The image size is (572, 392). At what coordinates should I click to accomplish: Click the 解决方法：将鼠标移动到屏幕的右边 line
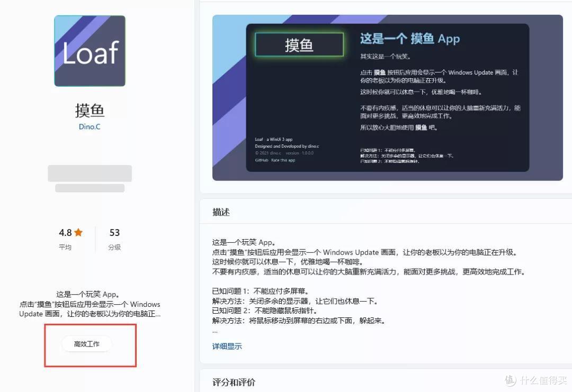point(299,321)
